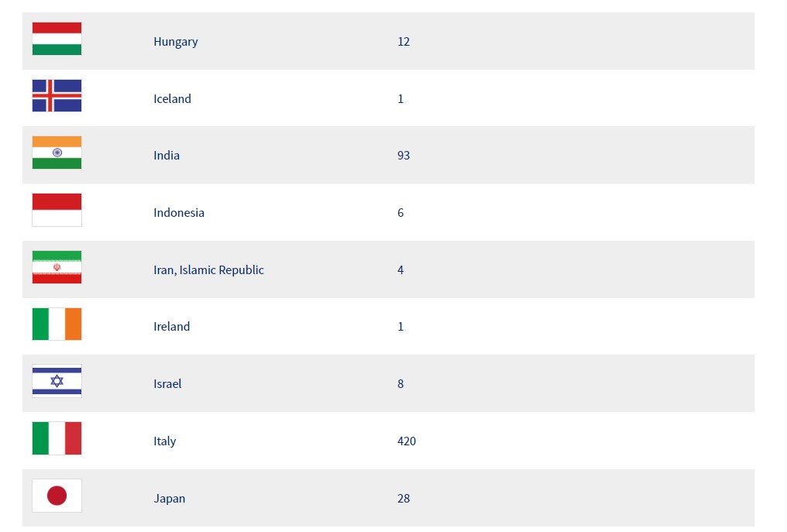Select the Italy country name
This screenshot has height=532, width=787.
(x=165, y=441)
